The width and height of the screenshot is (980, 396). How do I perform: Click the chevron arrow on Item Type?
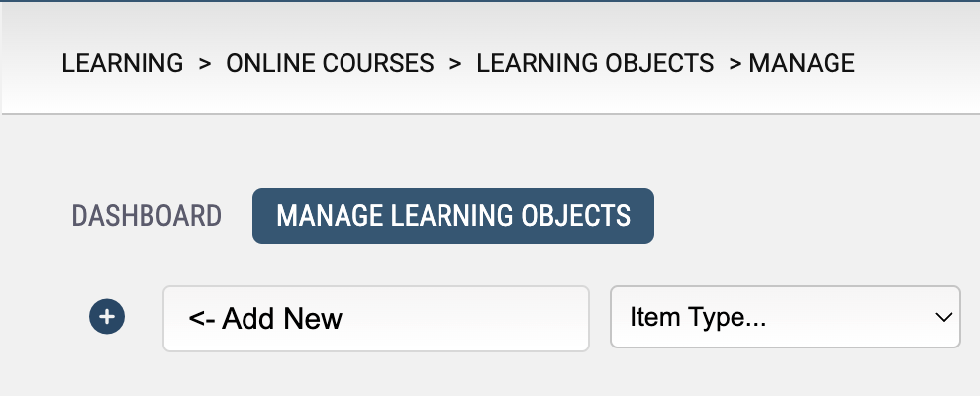click(x=943, y=318)
